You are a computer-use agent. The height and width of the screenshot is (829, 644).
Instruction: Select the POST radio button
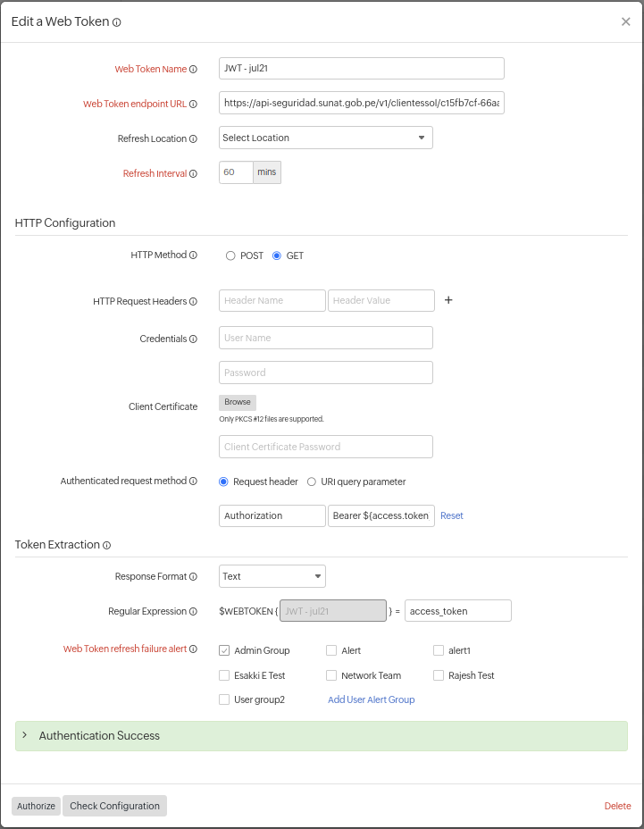[229, 255]
